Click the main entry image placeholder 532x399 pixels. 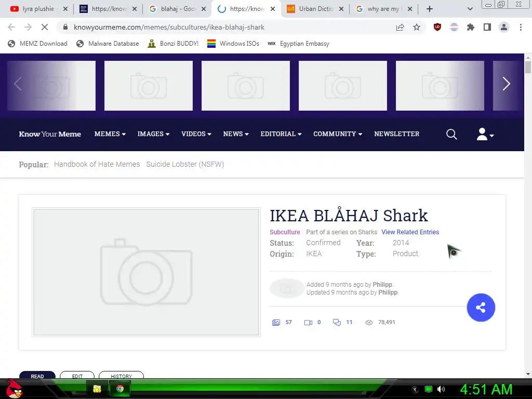(x=146, y=272)
